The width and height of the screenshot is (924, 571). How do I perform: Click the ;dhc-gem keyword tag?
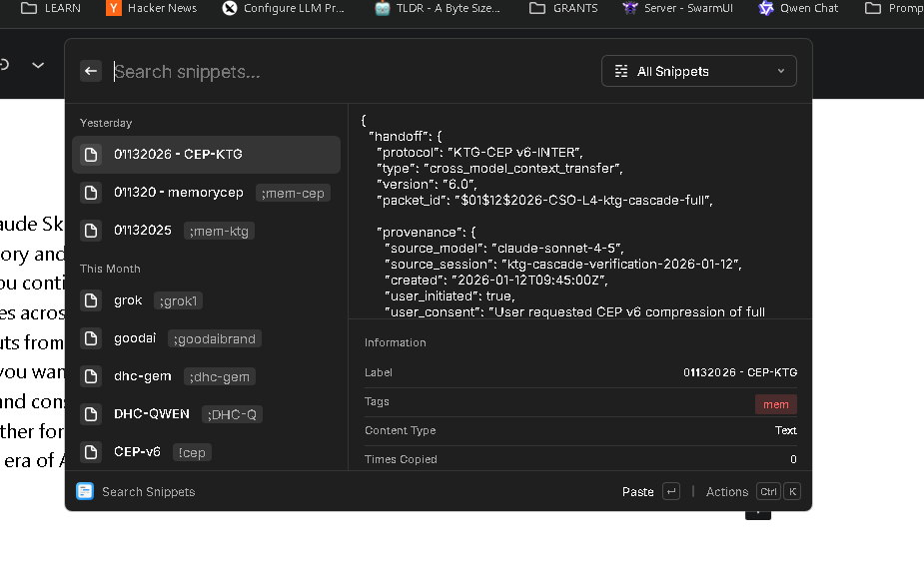(219, 376)
